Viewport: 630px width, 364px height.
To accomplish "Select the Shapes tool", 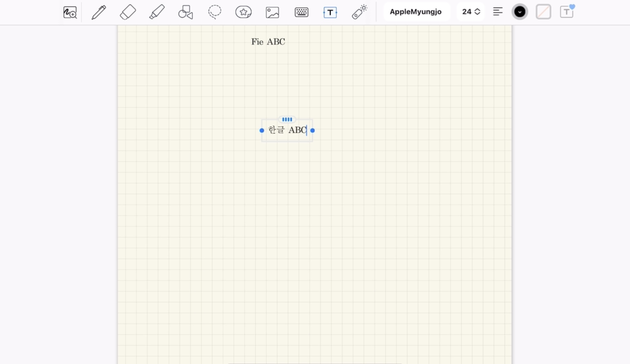I will [185, 12].
